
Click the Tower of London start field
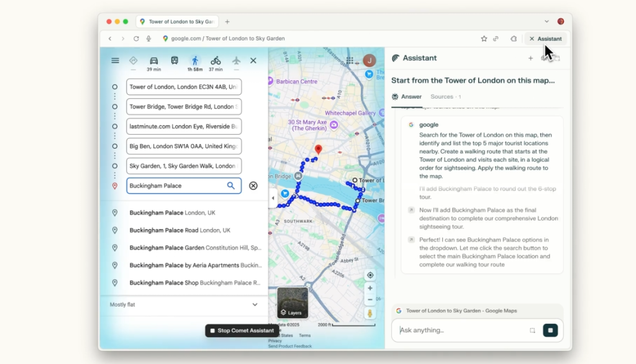184,87
